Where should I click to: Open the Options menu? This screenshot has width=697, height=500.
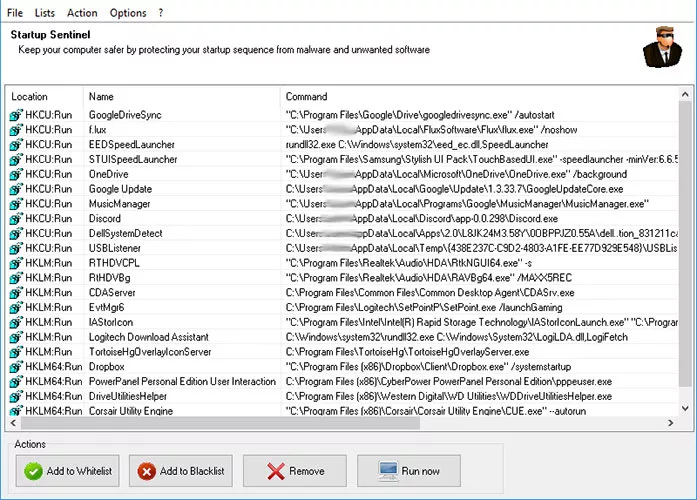click(x=128, y=13)
